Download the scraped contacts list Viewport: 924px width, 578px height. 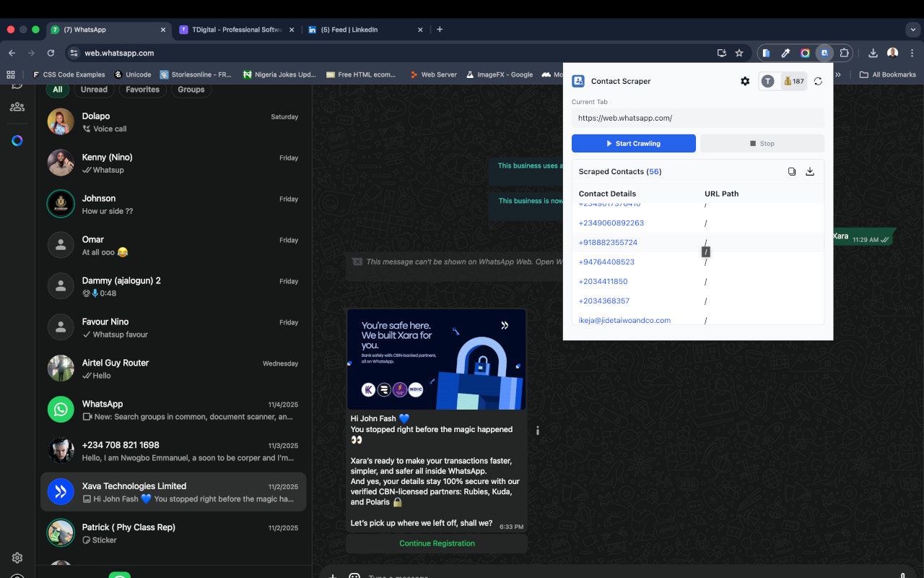pyautogui.click(x=810, y=171)
